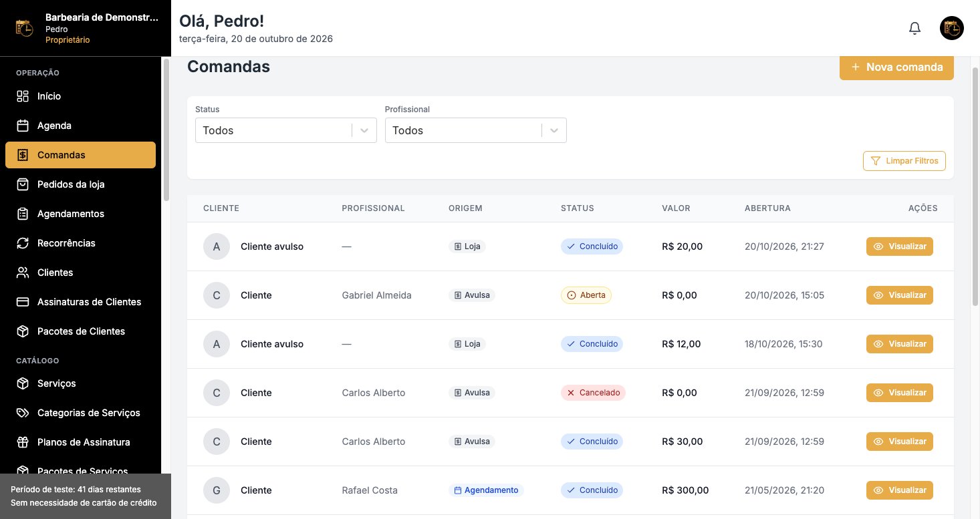Click the Proprietário role label
Image resolution: width=980 pixels, height=519 pixels.
[x=68, y=40]
